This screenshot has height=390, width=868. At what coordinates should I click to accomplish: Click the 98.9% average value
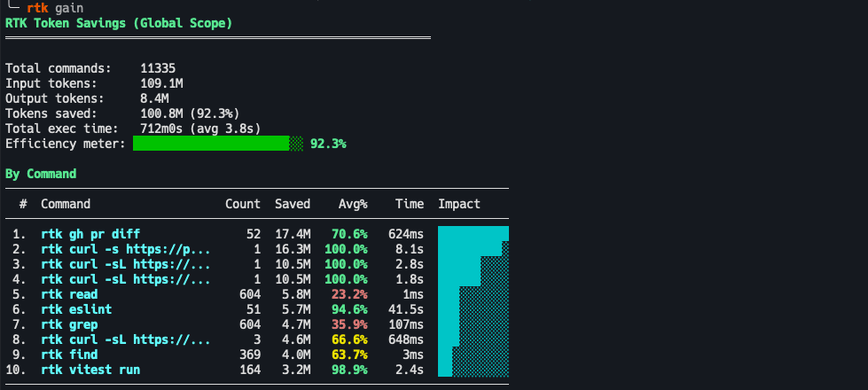pyautogui.click(x=349, y=370)
